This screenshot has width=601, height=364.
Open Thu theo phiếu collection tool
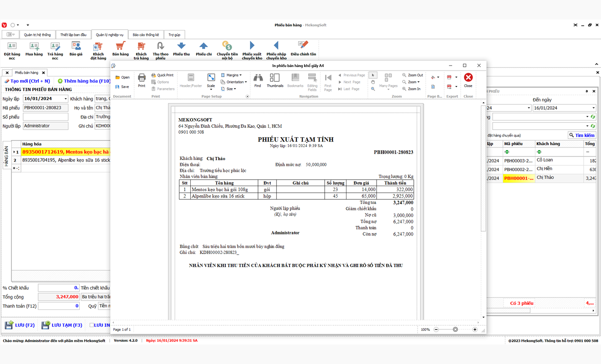[x=160, y=51]
